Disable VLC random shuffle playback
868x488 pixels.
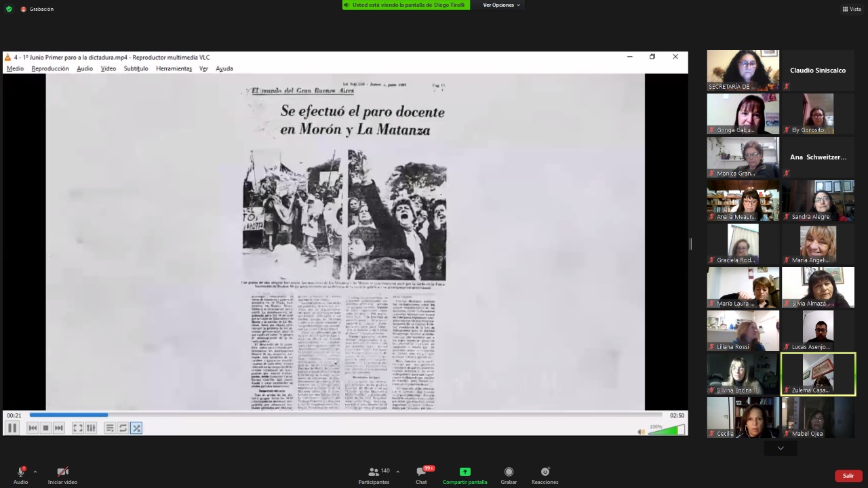coord(136,428)
